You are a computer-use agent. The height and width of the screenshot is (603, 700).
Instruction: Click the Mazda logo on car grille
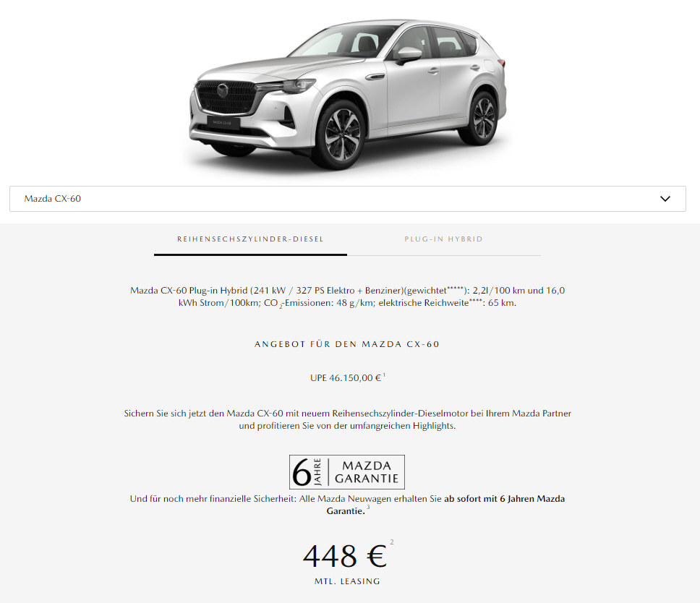(x=222, y=90)
